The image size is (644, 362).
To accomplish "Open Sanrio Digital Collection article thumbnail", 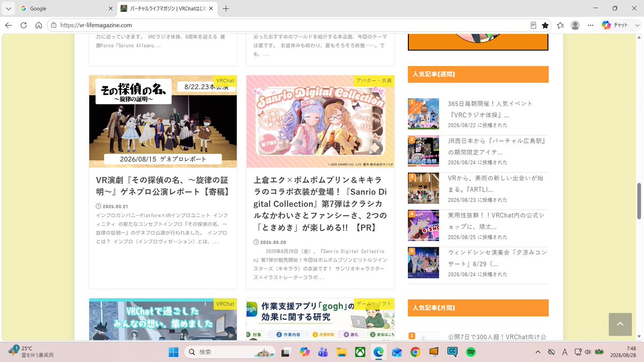I will 320,121.
